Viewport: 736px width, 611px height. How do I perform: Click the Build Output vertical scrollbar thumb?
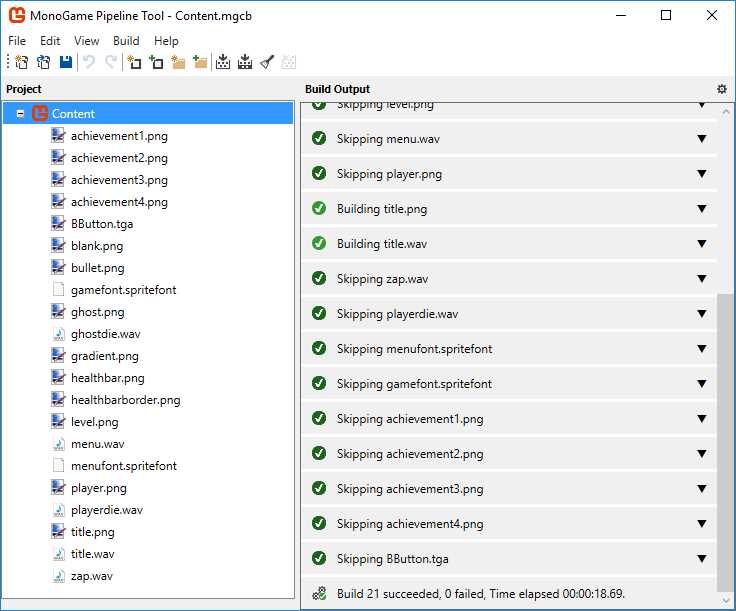click(725, 443)
